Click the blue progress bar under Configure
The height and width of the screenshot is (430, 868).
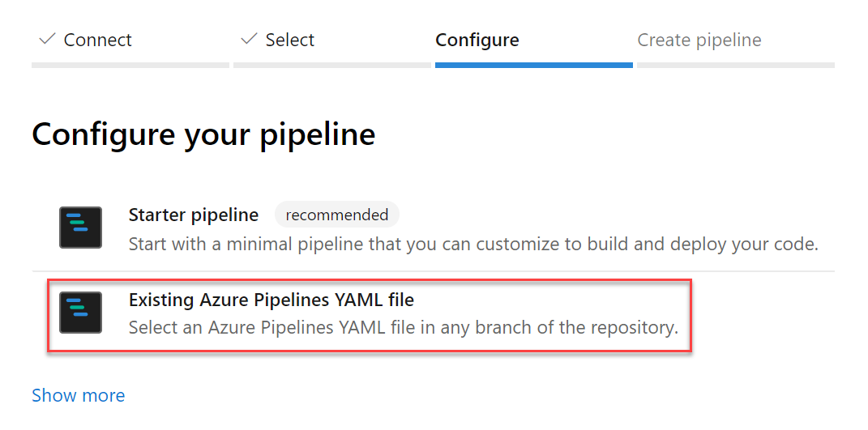(x=533, y=65)
